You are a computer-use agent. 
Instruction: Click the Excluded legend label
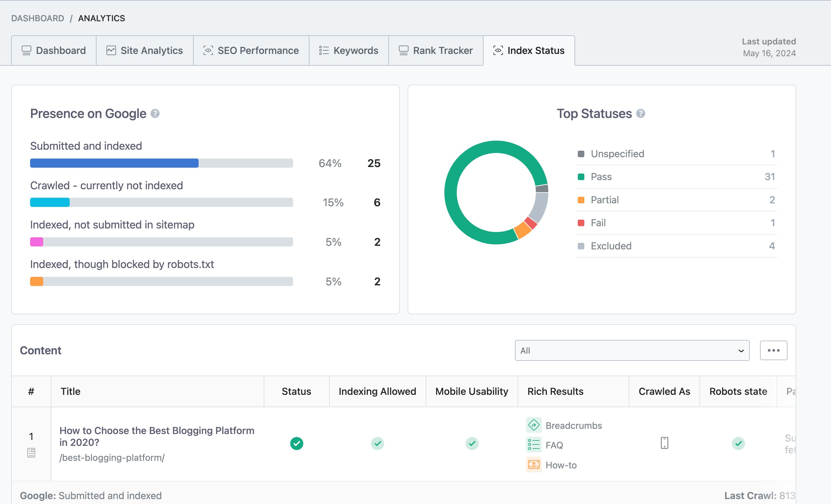pos(611,246)
